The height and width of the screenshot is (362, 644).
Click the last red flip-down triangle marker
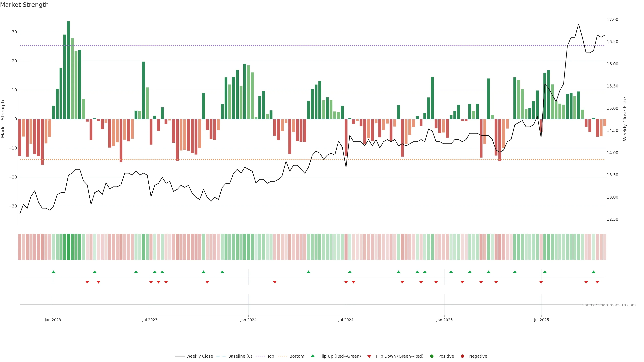coord(597,282)
